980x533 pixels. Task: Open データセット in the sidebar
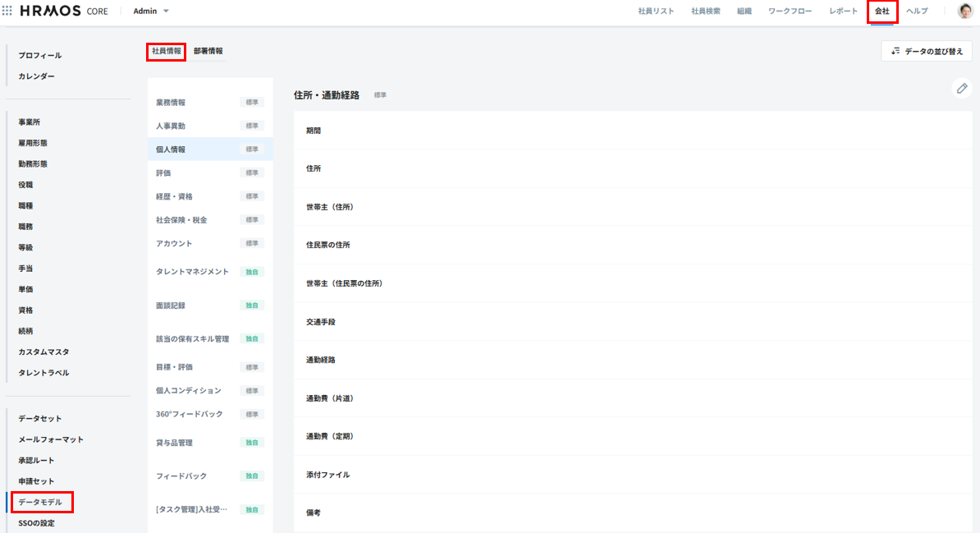click(40, 419)
